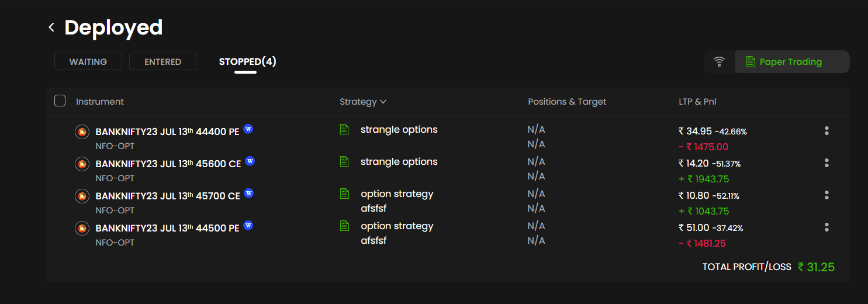This screenshot has width=868, height=304.
Task: Open BANKNIFTY23 JUL 13th 44500 PE instrument
Action: pos(167,229)
